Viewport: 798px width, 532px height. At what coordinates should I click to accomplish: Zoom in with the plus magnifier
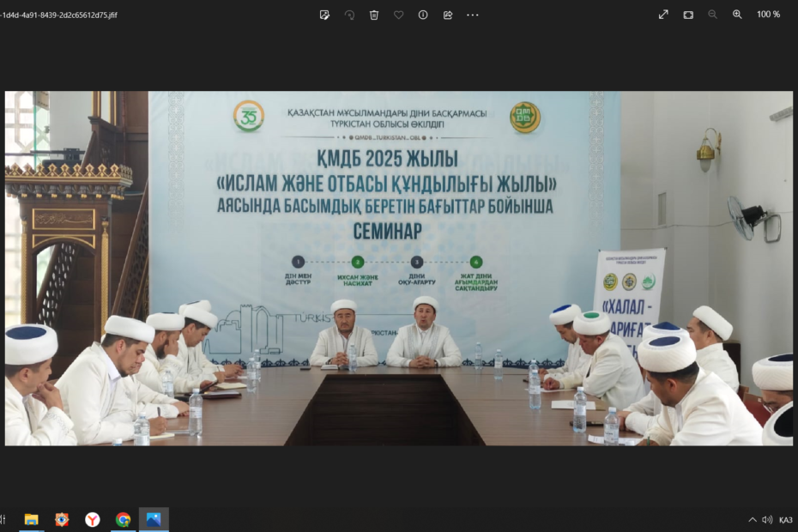[x=737, y=15]
